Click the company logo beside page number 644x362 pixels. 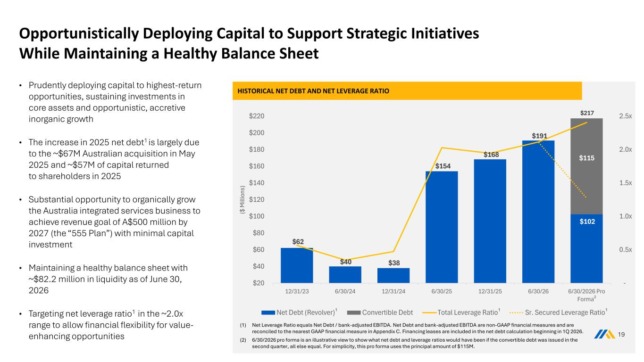(602, 335)
